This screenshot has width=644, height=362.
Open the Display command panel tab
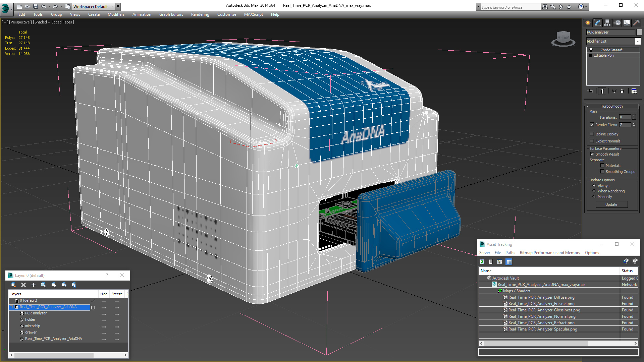(x=627, y=23)
